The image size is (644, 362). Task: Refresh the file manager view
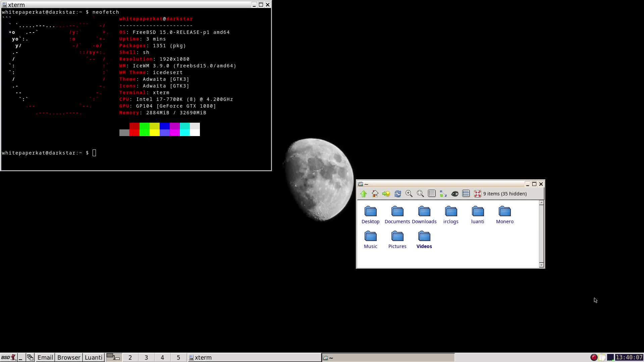click(398, 194)
